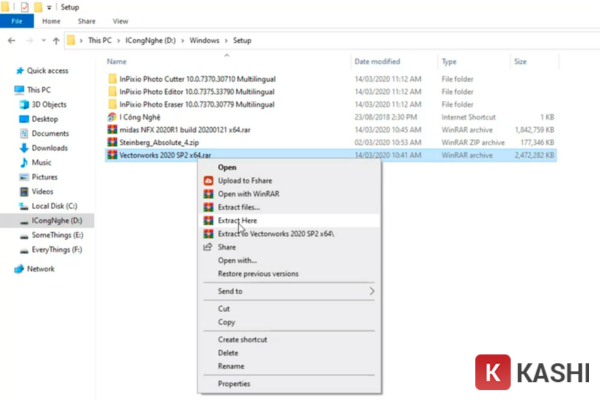Select This PC in navigation pane

pos(39,90)
